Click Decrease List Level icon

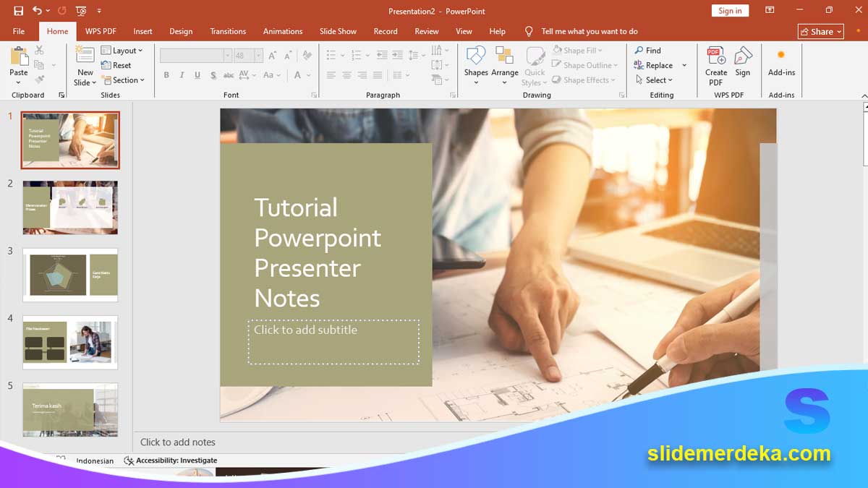(381, 55)
